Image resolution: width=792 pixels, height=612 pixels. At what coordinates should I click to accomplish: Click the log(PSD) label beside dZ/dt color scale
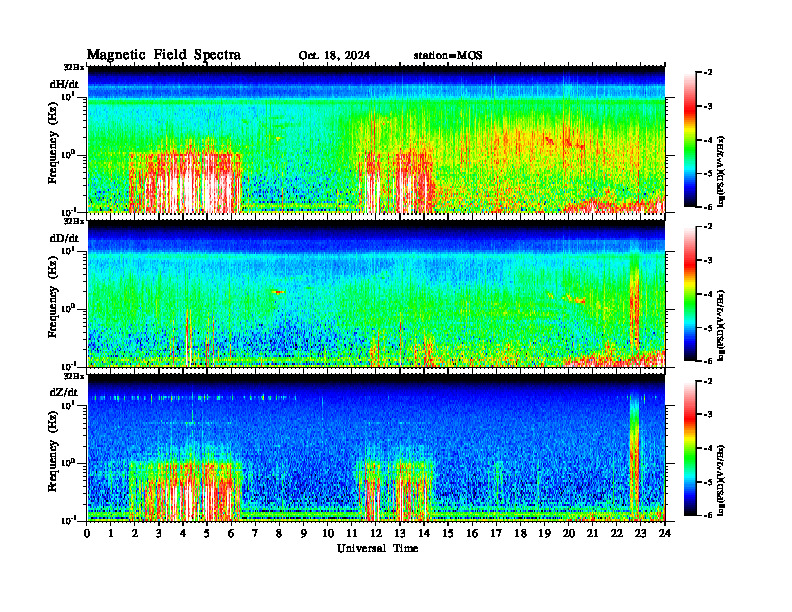tap(722, 479)
